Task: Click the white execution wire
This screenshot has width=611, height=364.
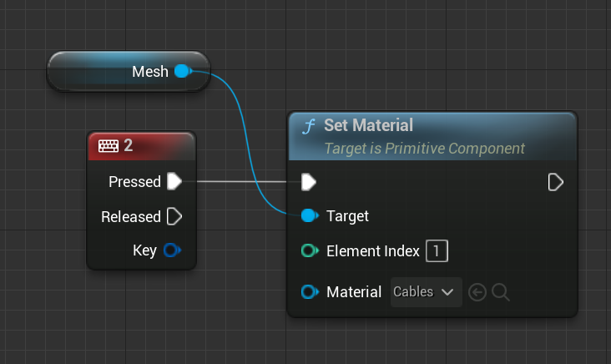Action: 242,181
